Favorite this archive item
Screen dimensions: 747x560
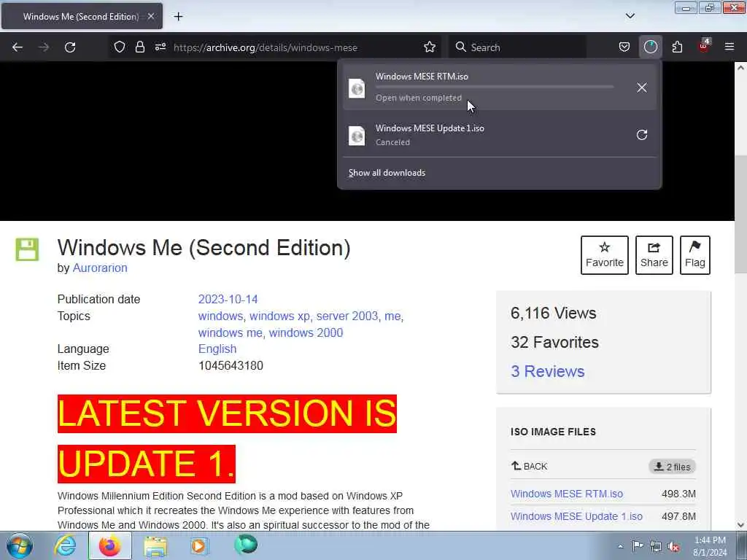point(605,255)
